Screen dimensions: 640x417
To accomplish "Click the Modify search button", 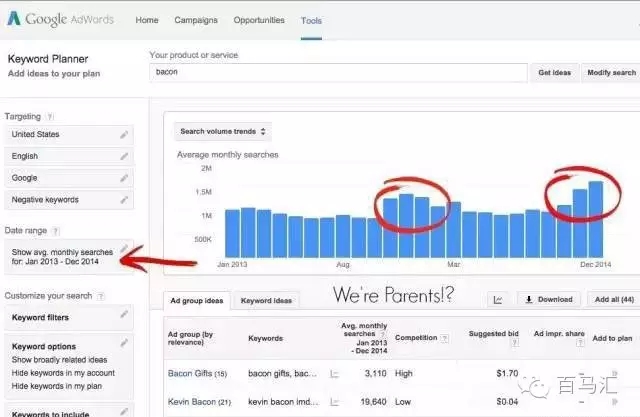I will (x=611, y=73).
